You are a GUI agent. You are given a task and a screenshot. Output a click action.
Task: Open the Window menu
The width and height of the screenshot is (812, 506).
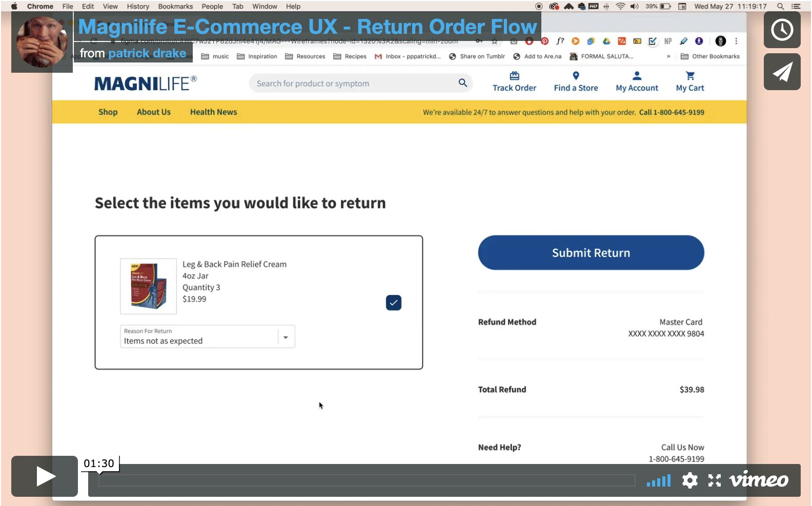pos(265,6)
